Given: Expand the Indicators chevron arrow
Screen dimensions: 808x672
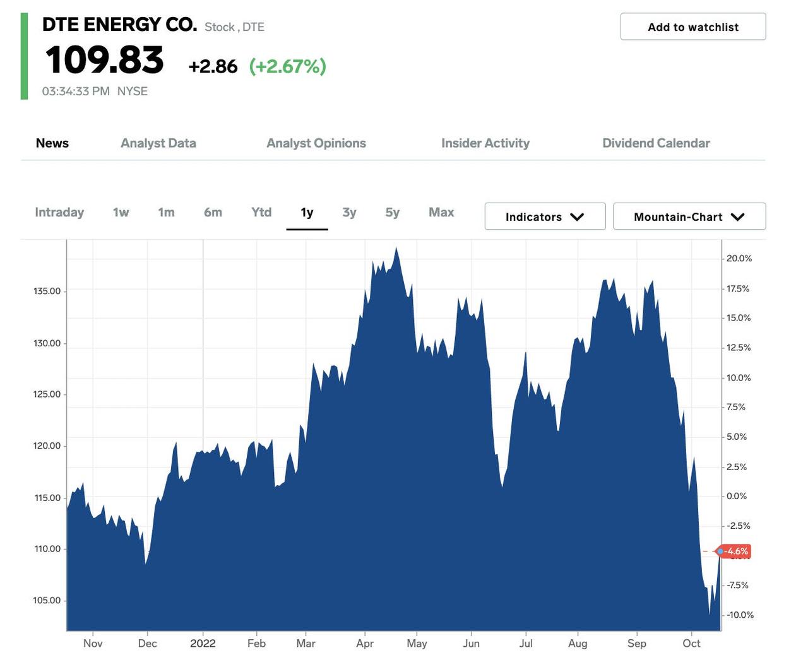Looking at the screenshot, I should click(578, 216).
